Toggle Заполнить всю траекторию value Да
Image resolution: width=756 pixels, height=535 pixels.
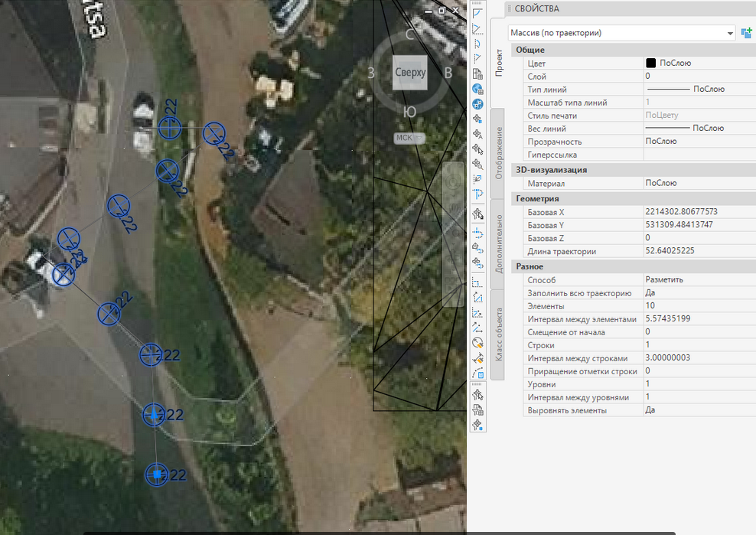point(698,293)
